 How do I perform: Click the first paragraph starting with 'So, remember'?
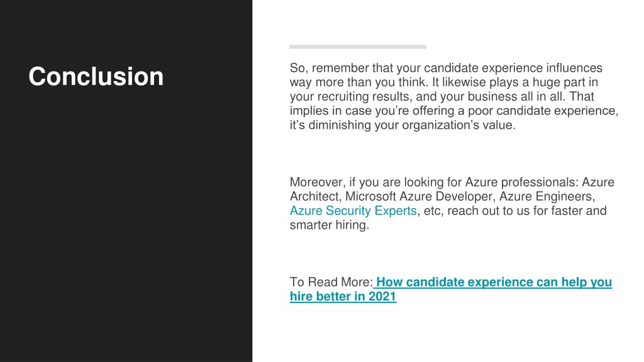coord(454,96)
